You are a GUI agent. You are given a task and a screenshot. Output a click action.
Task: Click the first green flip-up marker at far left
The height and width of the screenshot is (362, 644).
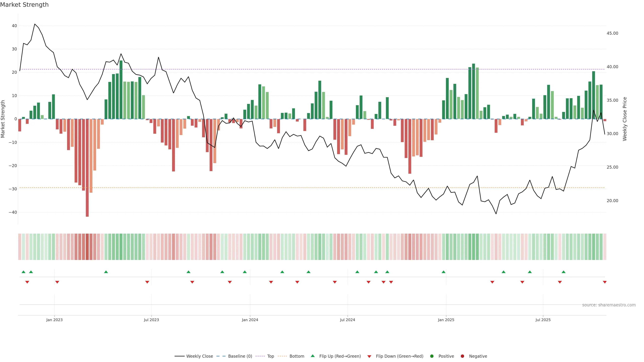pyautogui.click(x=23, y=272)
